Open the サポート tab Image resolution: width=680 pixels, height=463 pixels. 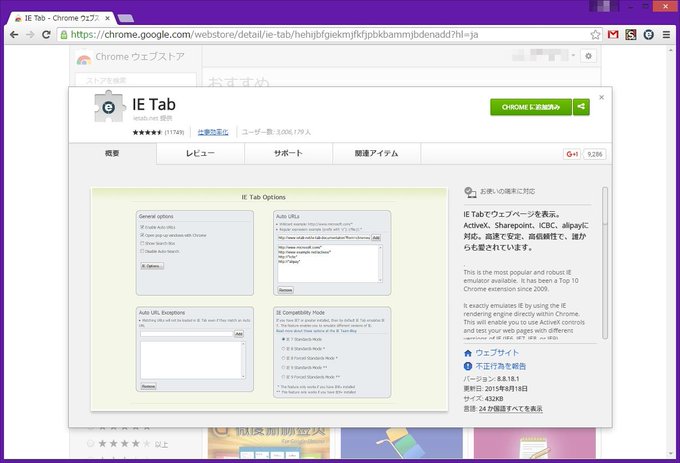coord(288,153)
